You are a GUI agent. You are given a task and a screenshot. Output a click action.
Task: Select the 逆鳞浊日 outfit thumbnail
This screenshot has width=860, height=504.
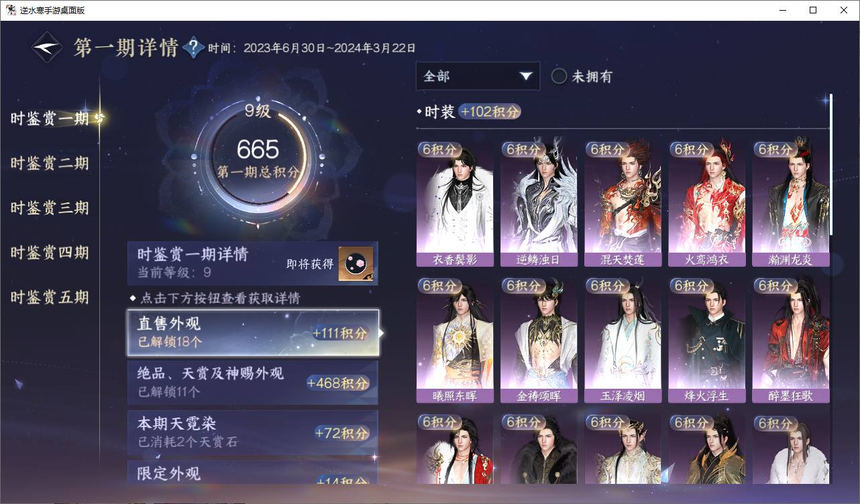[539, 203]
